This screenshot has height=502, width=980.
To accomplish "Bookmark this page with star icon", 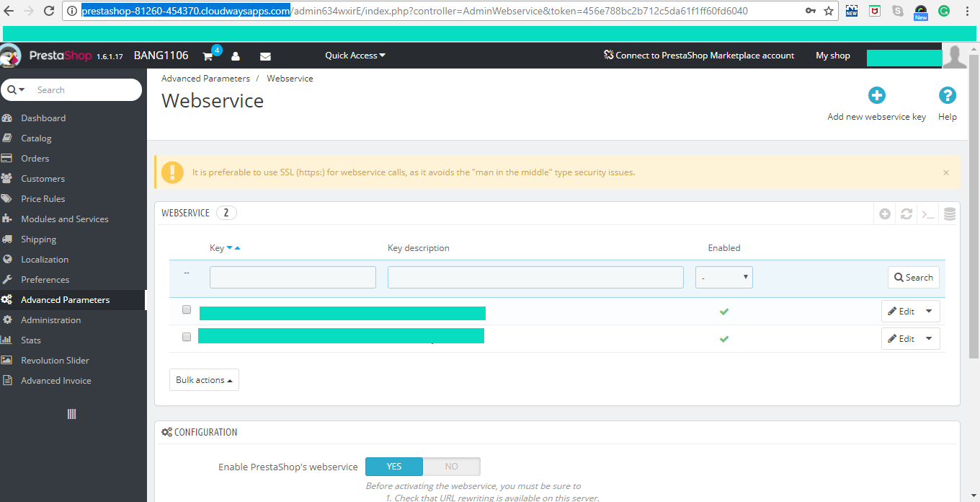I will (x=829, y=11).
